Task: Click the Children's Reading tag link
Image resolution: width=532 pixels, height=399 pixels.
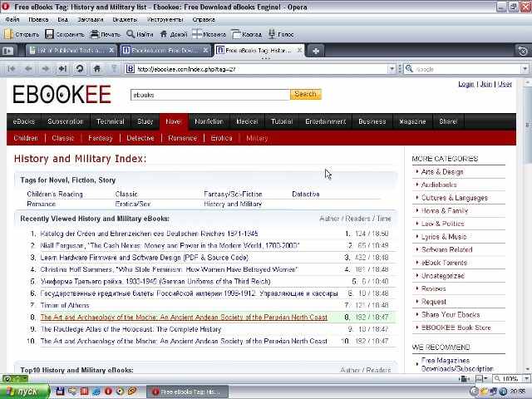Action: click(x=55, y=194)
